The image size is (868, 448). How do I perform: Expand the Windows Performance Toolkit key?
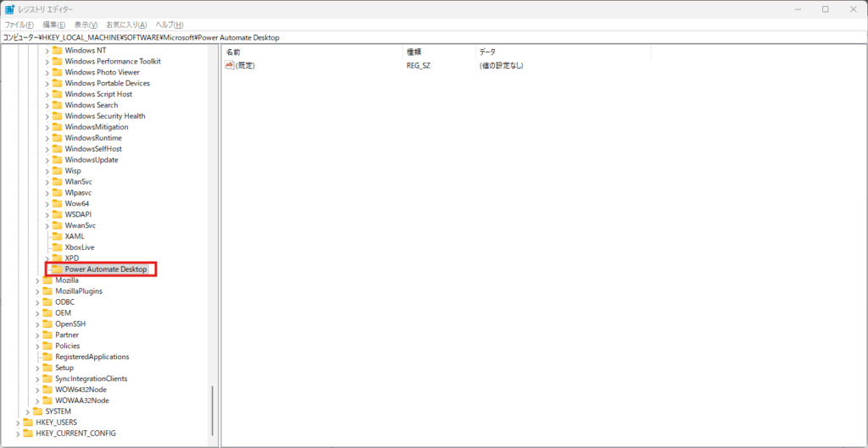click(x=47, y=61)
